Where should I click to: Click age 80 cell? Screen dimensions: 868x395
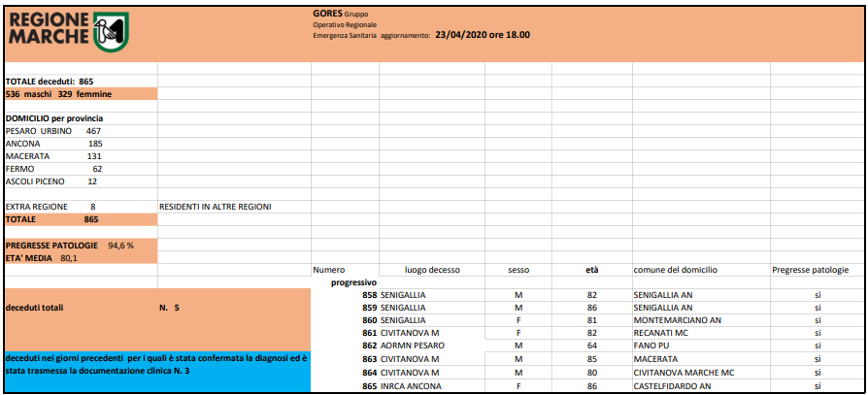click(592, 373)
